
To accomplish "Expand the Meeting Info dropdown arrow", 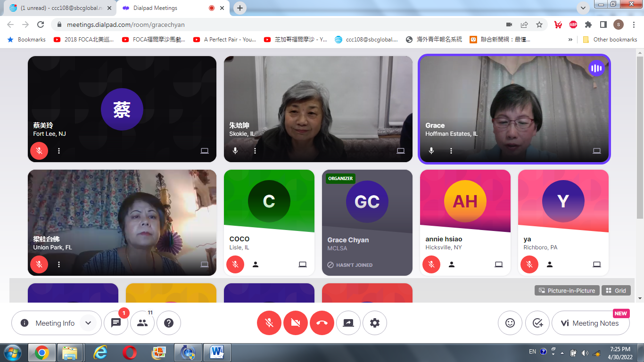I will pos(88,323).
